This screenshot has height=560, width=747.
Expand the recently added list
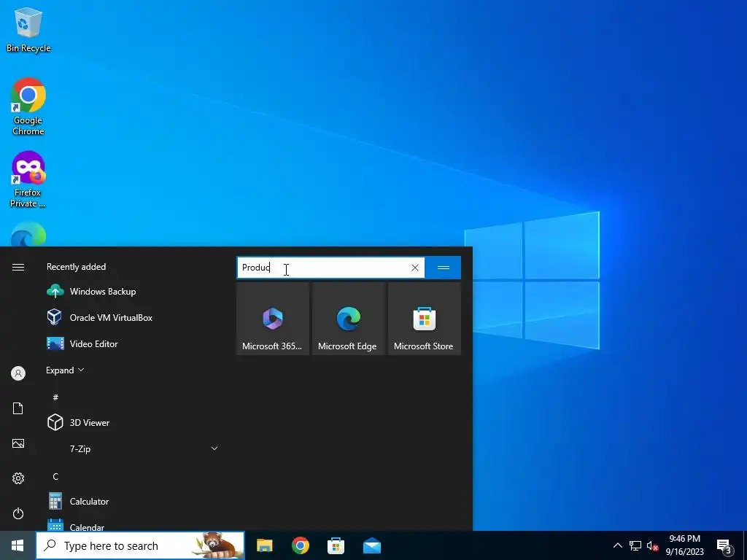65,370
